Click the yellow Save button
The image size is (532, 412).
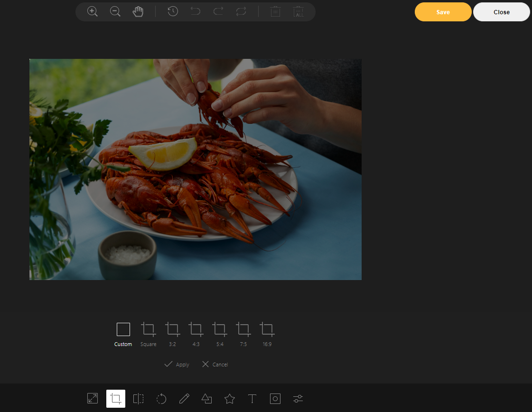(443, 12)
